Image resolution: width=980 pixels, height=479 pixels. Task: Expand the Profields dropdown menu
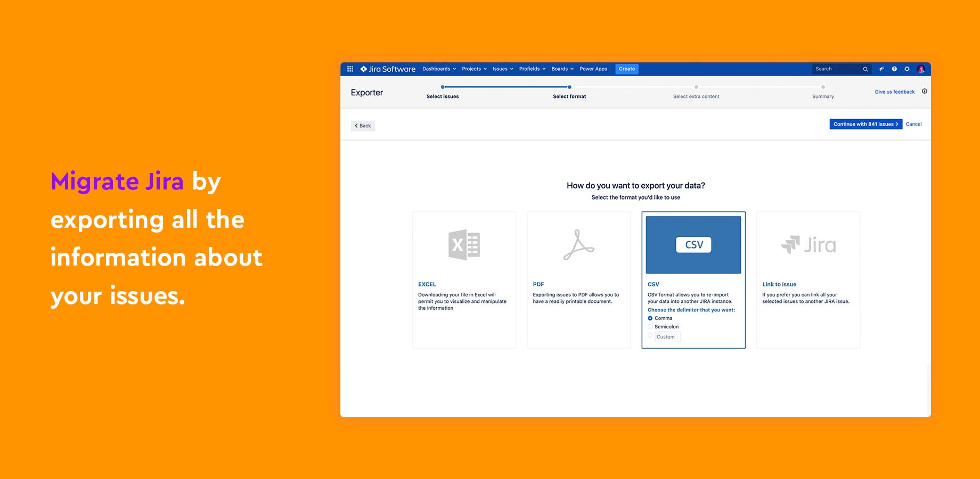point(532,69)
